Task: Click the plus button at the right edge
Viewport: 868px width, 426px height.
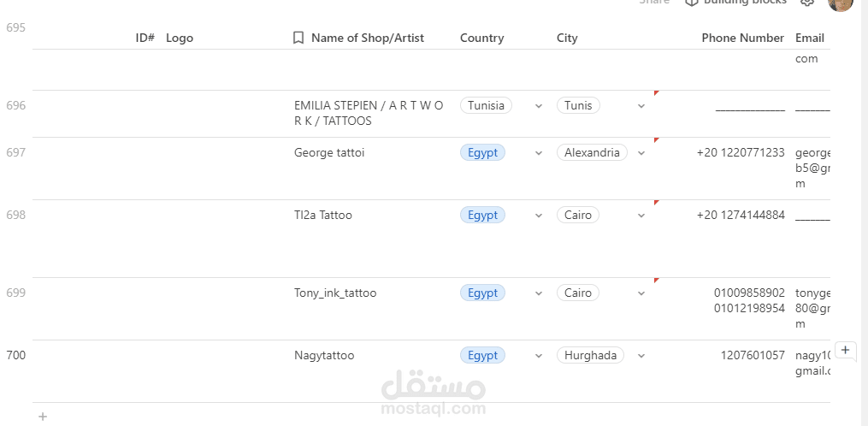Action: 845,350
